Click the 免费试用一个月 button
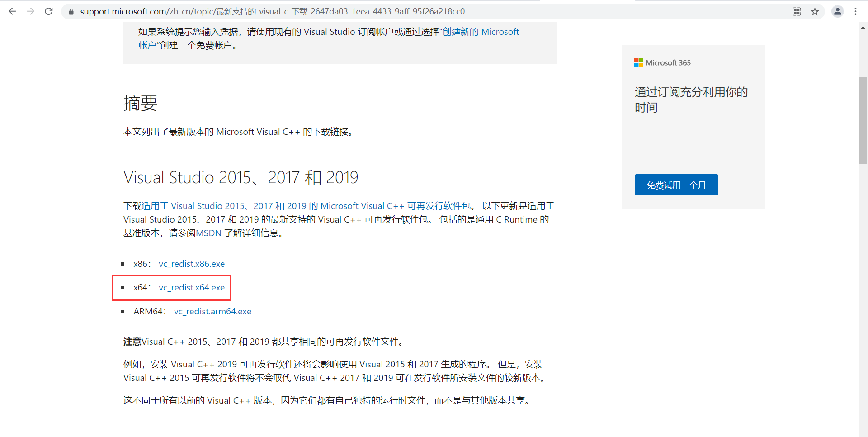Screen dimensions: 868x437 pyautogui.click(x=676, y=185)
